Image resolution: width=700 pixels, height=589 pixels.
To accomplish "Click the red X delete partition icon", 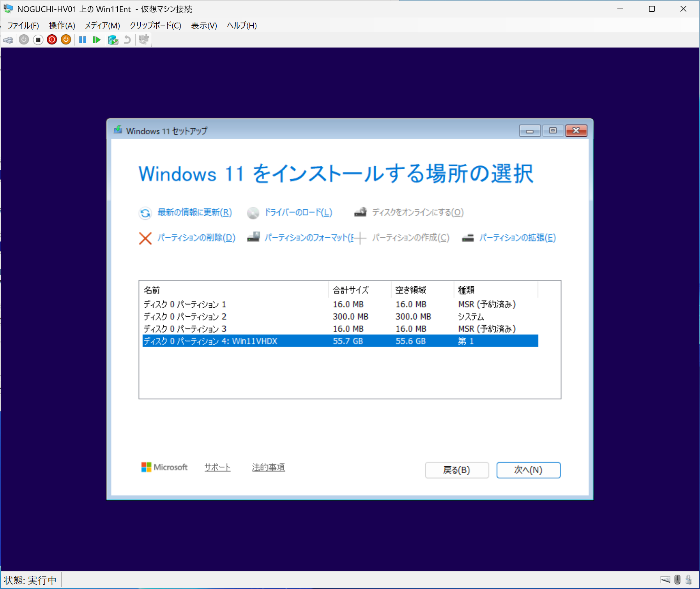I will click(145, 238).
